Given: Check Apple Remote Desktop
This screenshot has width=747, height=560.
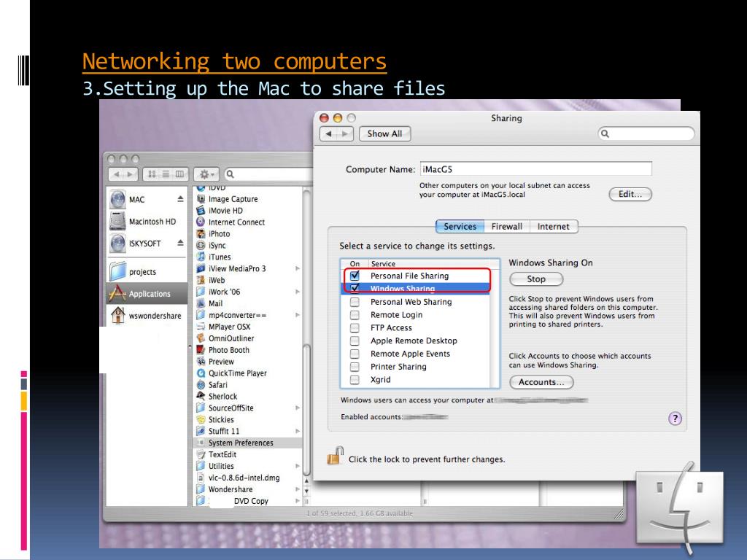Looking at the screenshot, I should 355,341.
